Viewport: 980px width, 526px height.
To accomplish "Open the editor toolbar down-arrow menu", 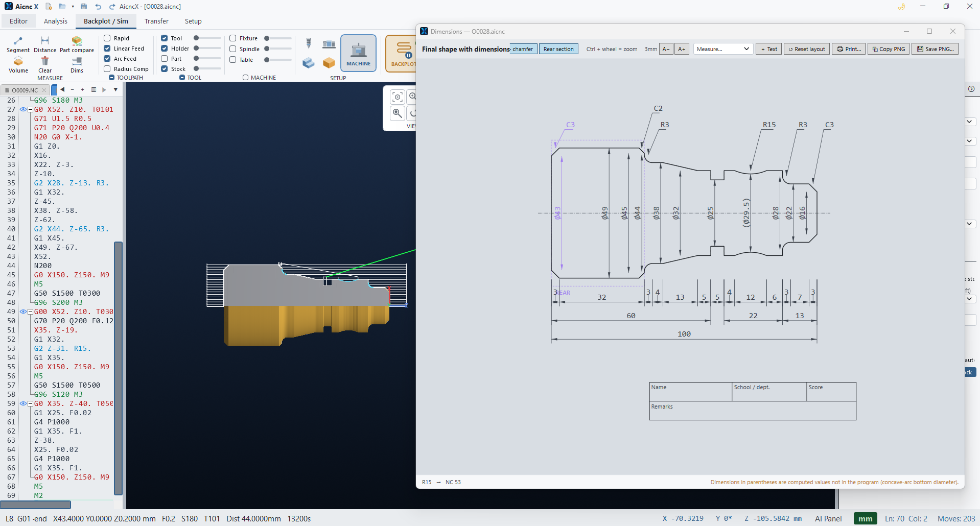I will click(116, 90).
